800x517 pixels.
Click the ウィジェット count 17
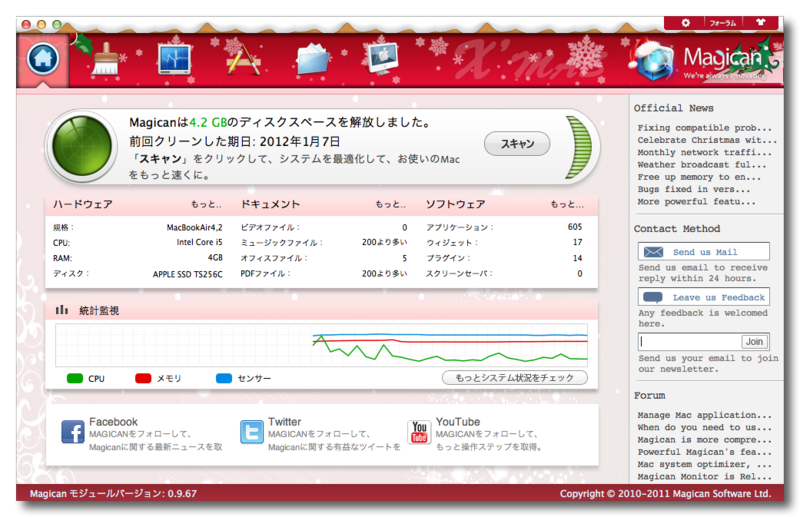(578, 242)
